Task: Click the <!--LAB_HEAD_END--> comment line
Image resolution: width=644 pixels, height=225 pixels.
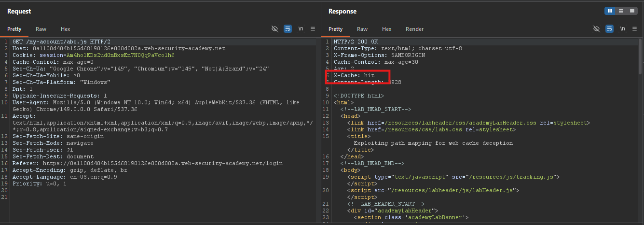Action: tap(372, 164)
